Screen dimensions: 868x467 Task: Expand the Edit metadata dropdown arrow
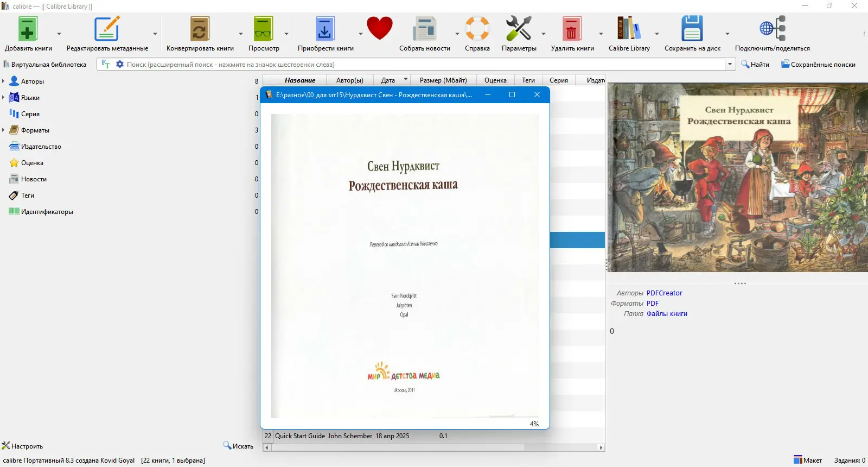[155, 34]
